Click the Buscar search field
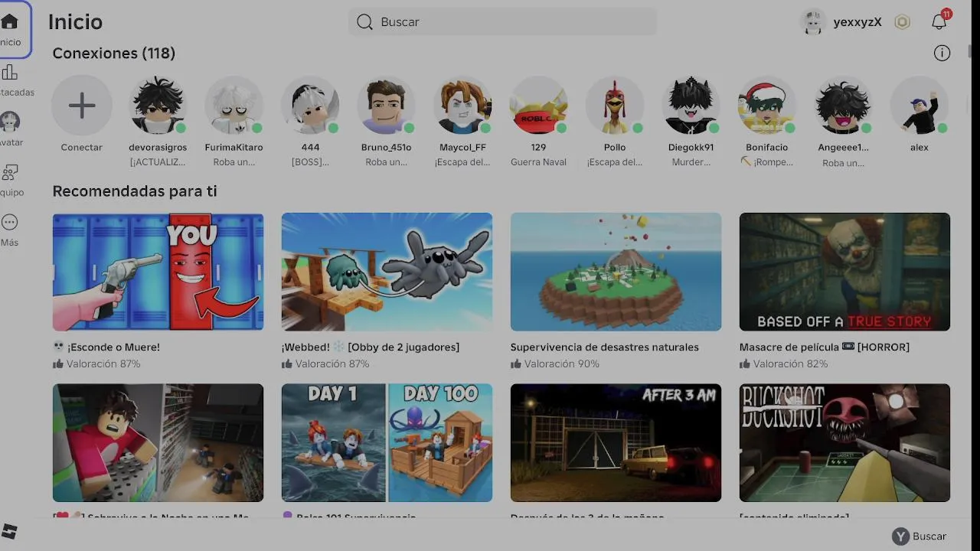980x551 pixels. coord(502,22)
